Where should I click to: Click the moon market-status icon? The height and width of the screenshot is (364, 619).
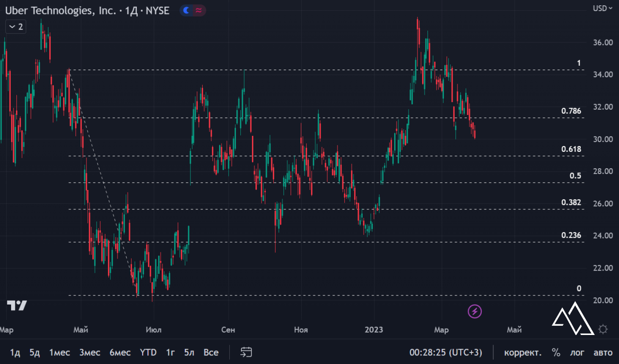coord(187,10)
